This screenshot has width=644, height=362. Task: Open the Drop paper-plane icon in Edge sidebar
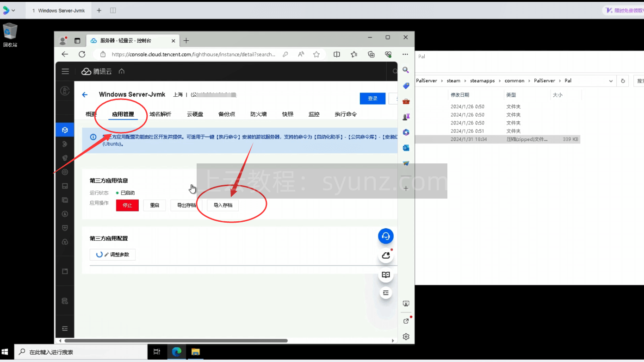[x=406, y=163]
